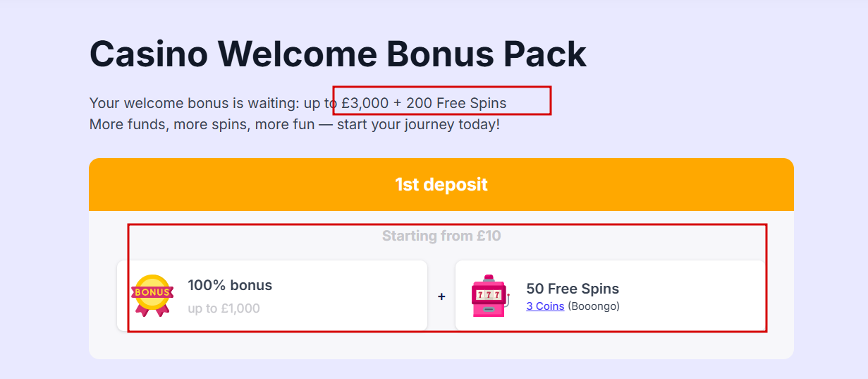The image size is (868, 379).
Task: Click the 100% bonus title text
Action: (230, 285)
